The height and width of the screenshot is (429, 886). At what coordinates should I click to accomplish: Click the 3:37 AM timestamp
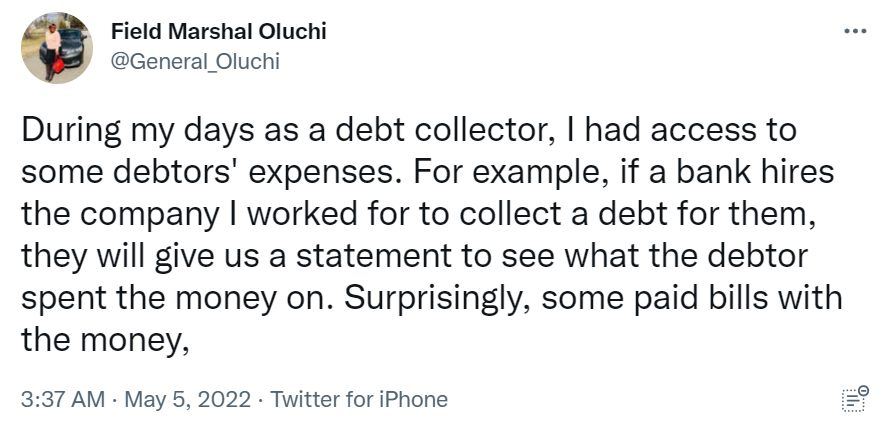[x=62, y=399]
